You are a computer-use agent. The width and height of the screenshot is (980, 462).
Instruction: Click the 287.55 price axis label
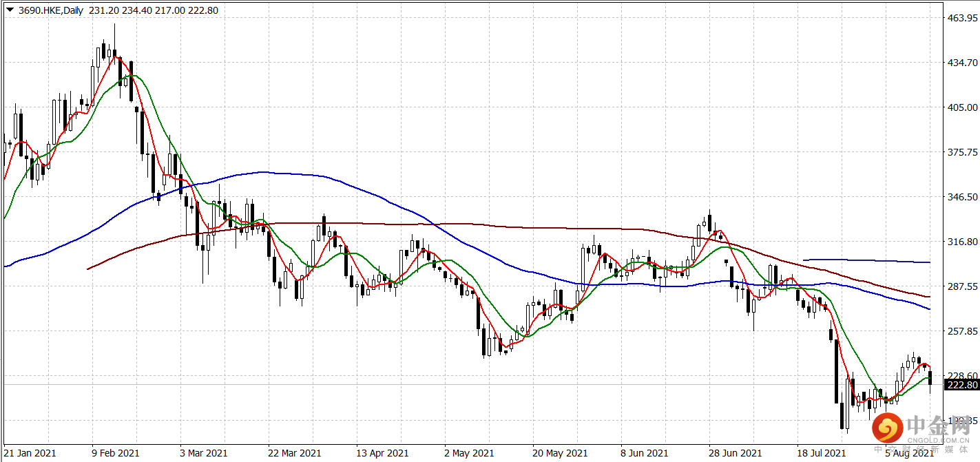[963, 286]
